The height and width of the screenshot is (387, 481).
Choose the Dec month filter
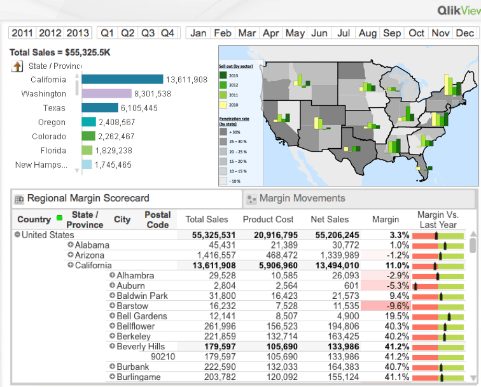pos(465,33)
